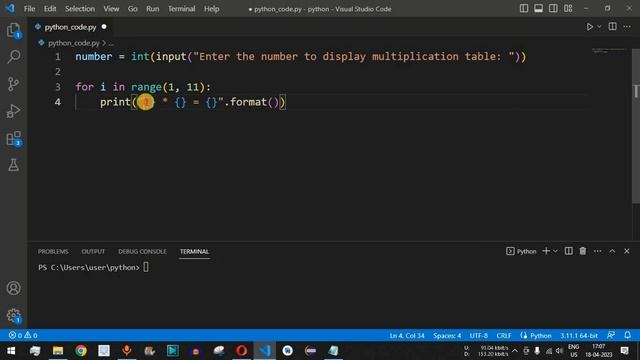Click python_code.py in the breadcrumb

point(73,43)
